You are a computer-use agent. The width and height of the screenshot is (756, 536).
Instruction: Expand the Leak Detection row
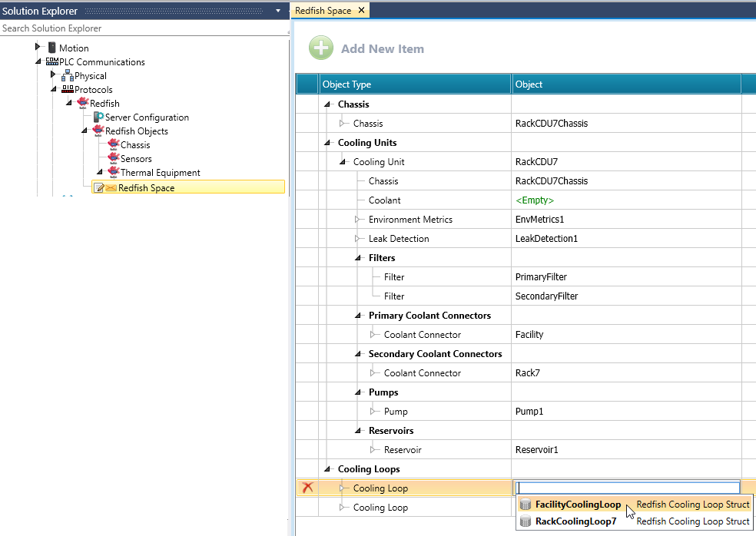click(x=358, y=239)
